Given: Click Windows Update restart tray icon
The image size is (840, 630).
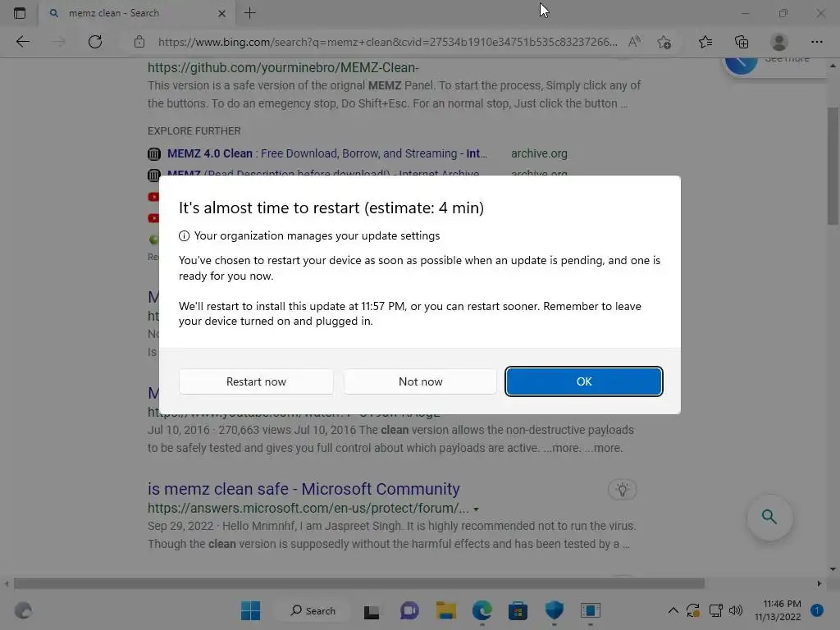Looking at the screenshot, I should click(x=693, y=610).
